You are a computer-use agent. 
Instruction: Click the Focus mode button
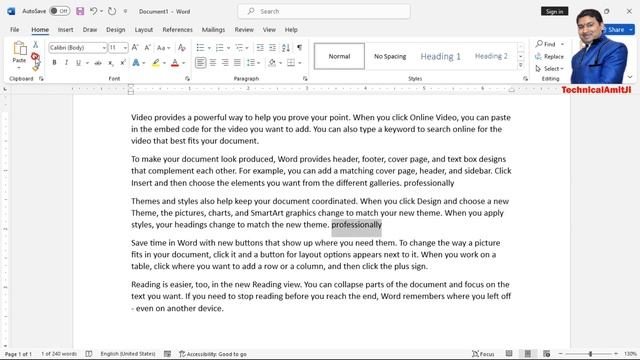coord(483,354)
